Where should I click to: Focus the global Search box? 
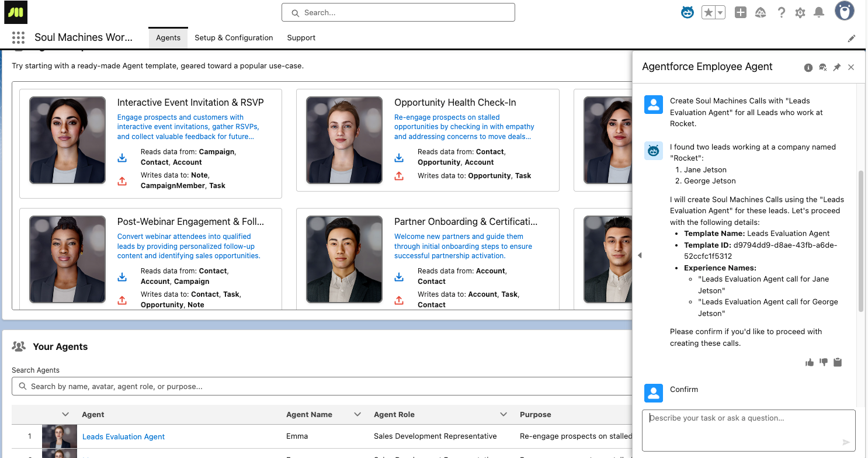click(398, 12)
